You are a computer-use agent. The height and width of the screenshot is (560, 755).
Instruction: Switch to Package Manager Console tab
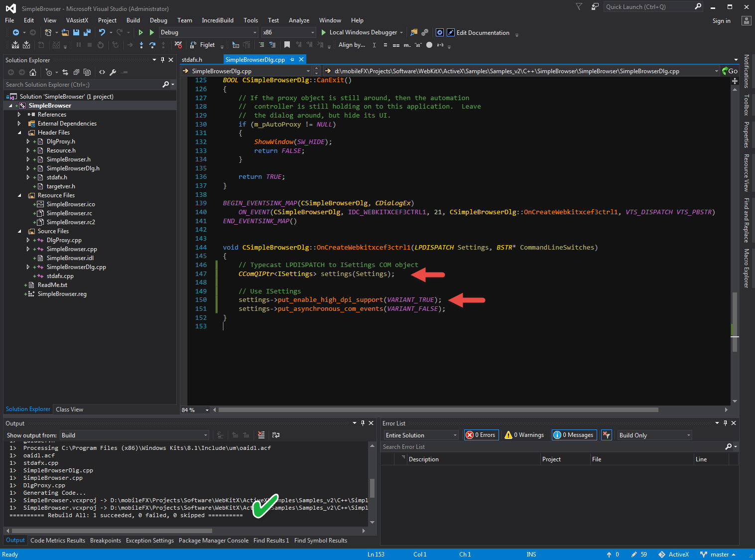pyautogui.click(x=214, y=541)
